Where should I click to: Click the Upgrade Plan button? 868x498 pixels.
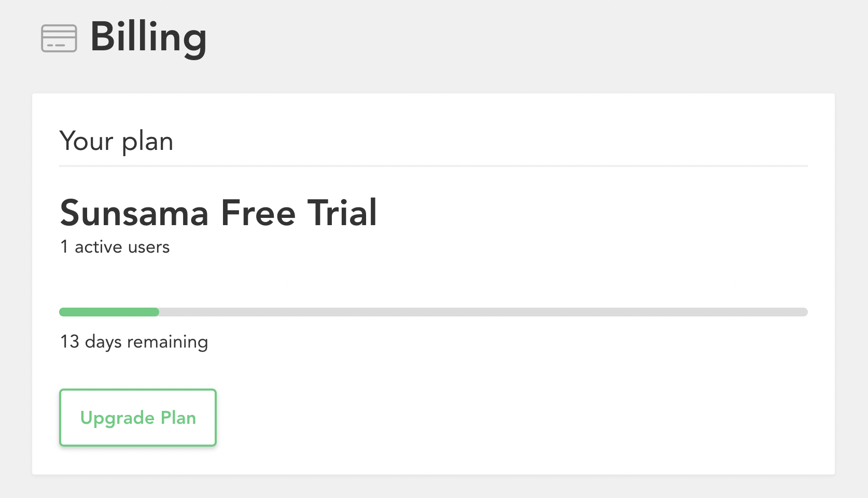pyautogui.click(x=137, y=418)
